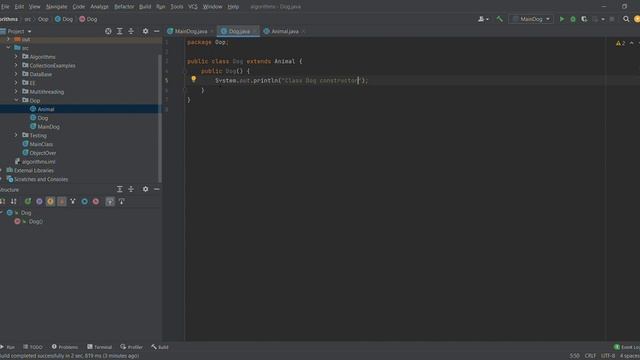
Task: Click the locate-file target icon in the Project panel
Action: click(x=108, y=31)
